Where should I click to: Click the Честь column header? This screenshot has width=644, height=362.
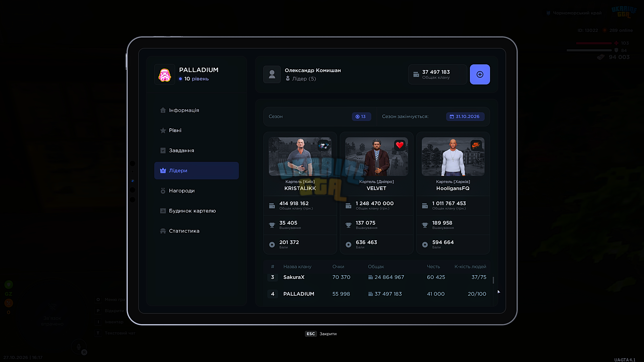(433, 267)
